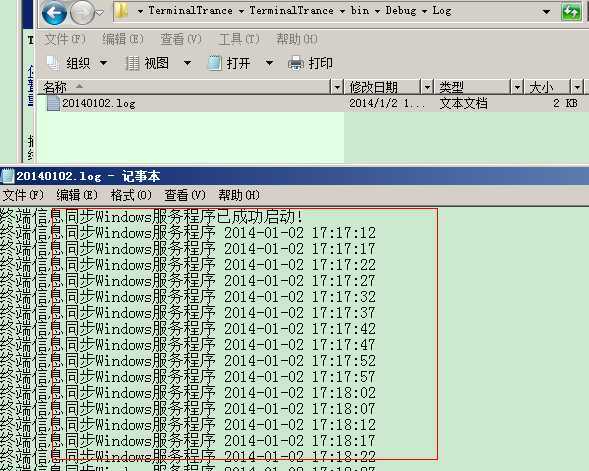Open Explorer's 文件(F) menu

click(65, 39)
